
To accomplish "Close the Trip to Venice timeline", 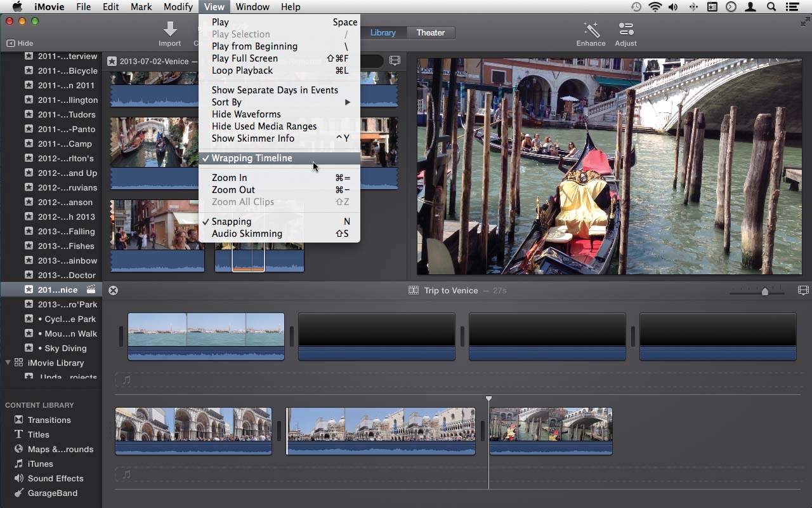I will (113, 290).
